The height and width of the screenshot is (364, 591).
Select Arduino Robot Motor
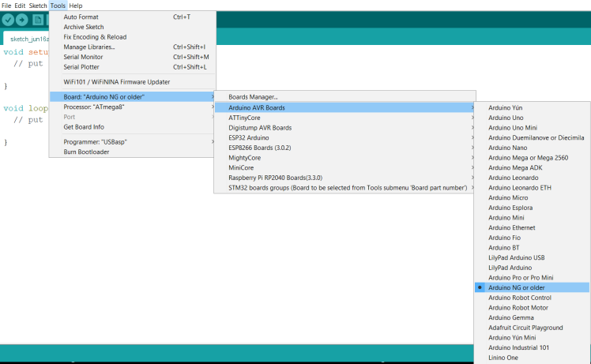coord(533,307)
